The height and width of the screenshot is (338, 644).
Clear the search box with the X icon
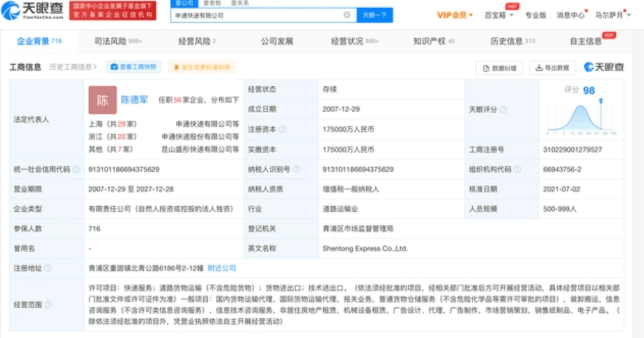point(347,15)
